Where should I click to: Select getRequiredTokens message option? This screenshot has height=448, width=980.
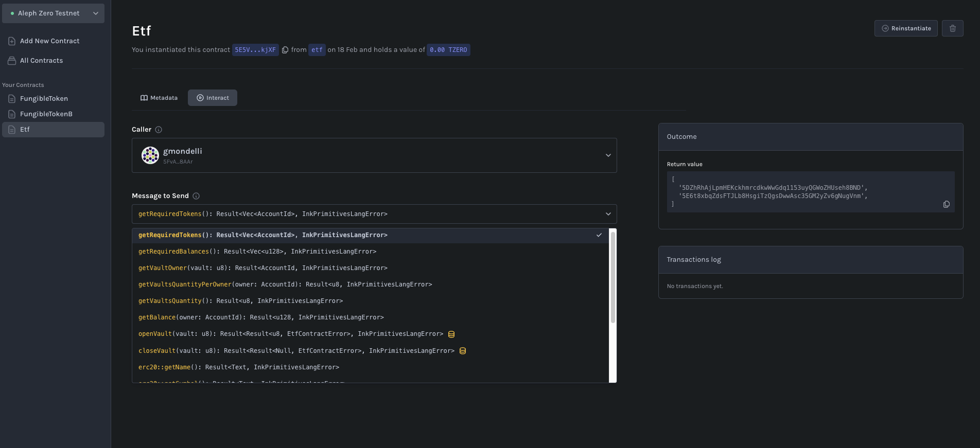point(371,235)
